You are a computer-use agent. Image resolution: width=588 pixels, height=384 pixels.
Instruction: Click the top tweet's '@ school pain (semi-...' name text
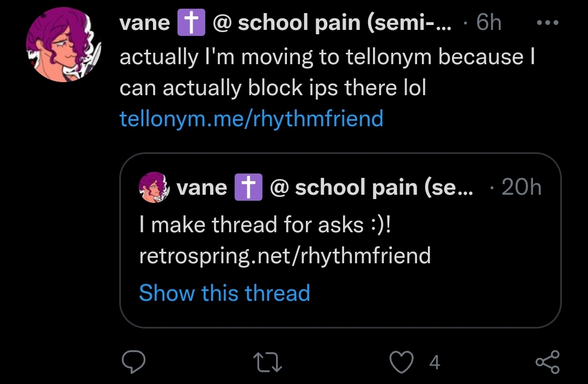click(x=332, y=23)
